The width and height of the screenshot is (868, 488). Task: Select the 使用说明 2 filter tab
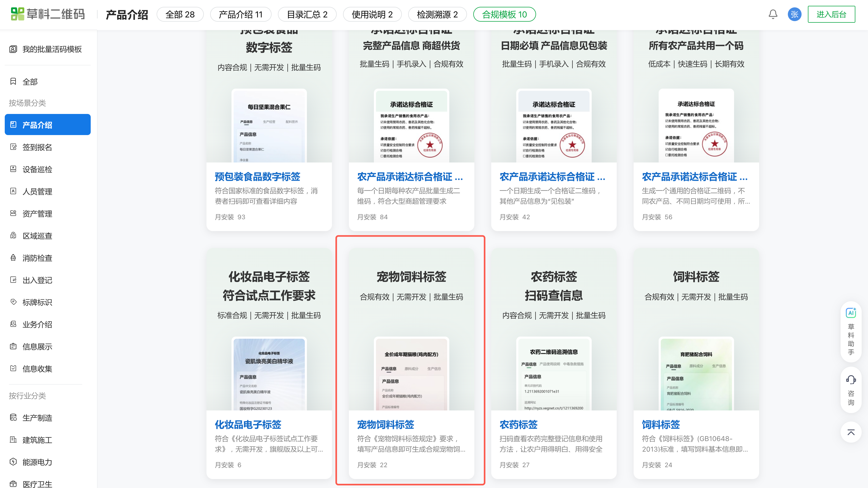point(372,15)
